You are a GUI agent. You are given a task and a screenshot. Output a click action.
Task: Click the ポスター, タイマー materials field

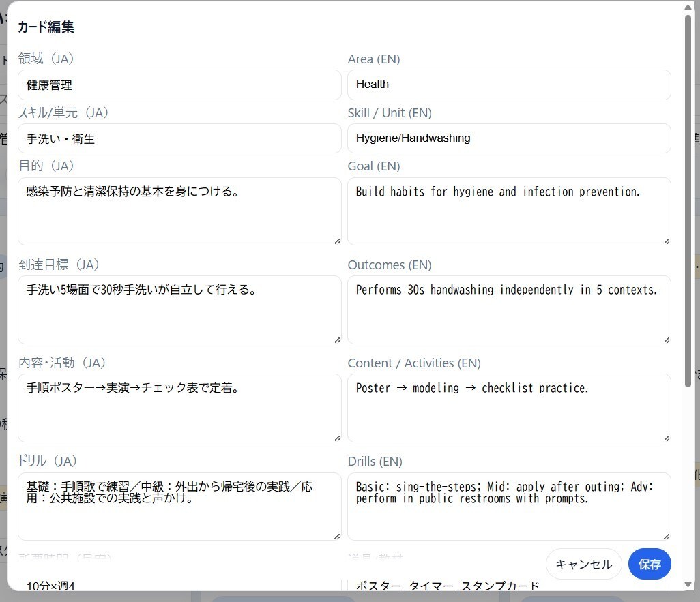point(509,585)
